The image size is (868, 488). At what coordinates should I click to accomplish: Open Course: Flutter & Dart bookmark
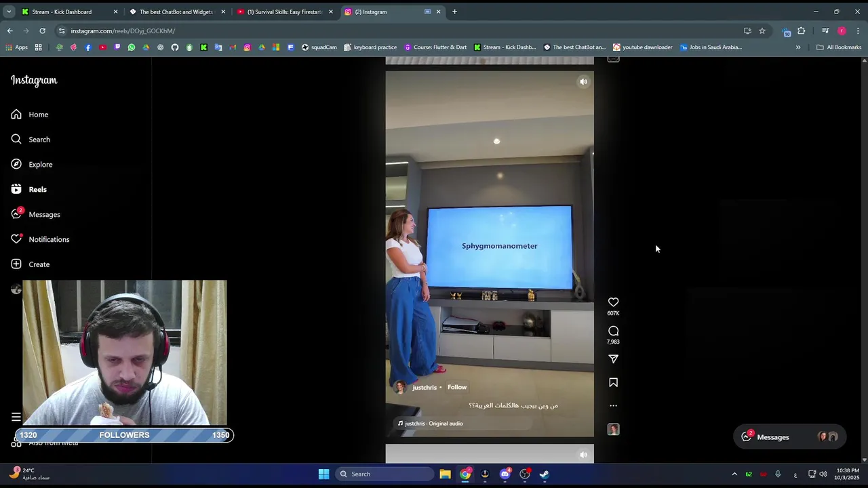coord(435,47)
